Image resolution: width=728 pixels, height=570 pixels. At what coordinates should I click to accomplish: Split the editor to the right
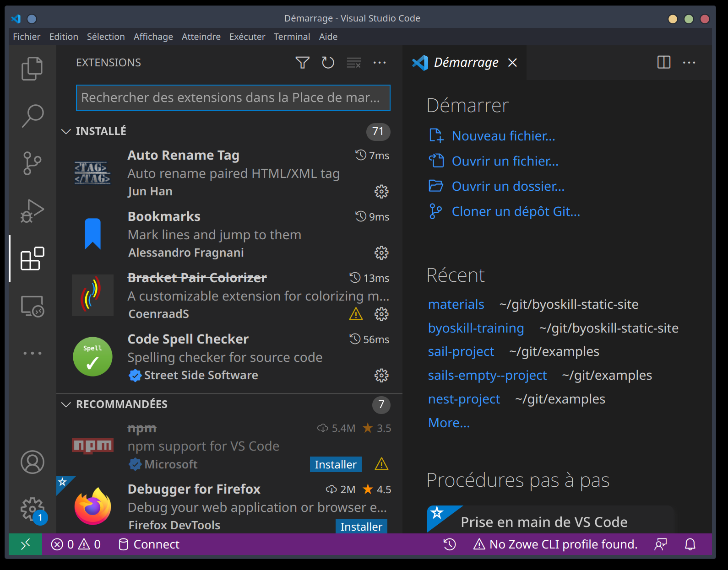tap(663, 62)
